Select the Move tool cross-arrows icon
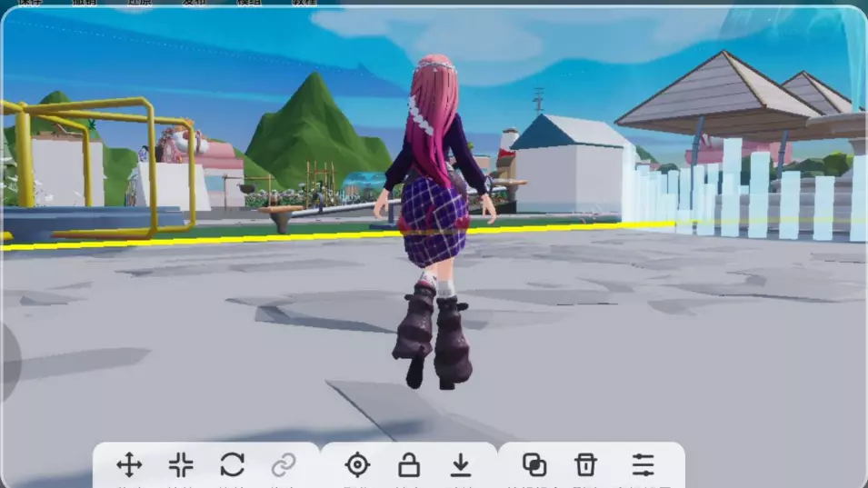 (129, 465)
